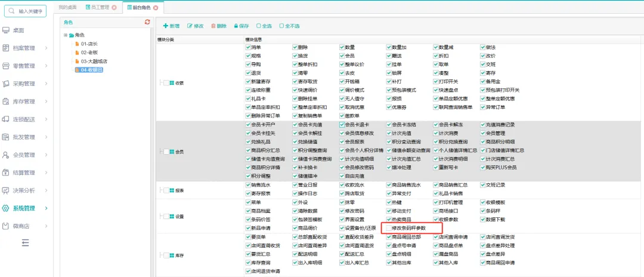The height and width of the screenshot is (277, 644).
Task: Click the 新增 toolbar button
Action: click(172, 26)
